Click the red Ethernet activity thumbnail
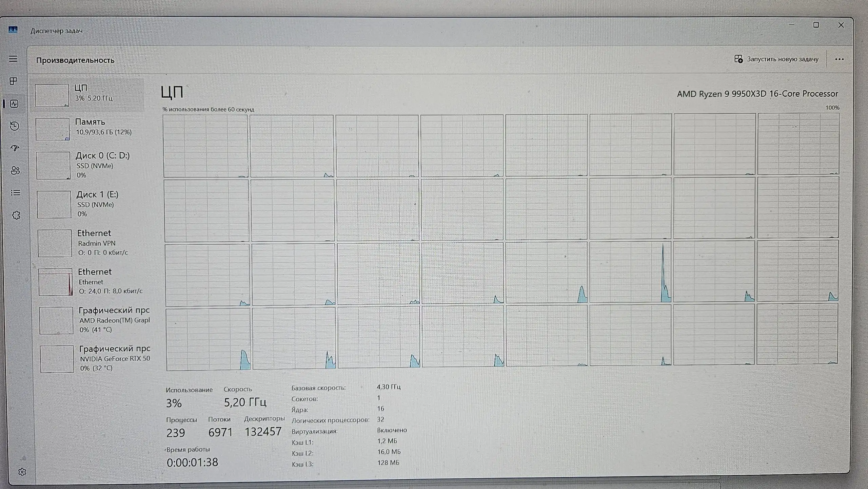The height and width of the screenshot is (489, 868). [x=56, y=282]
